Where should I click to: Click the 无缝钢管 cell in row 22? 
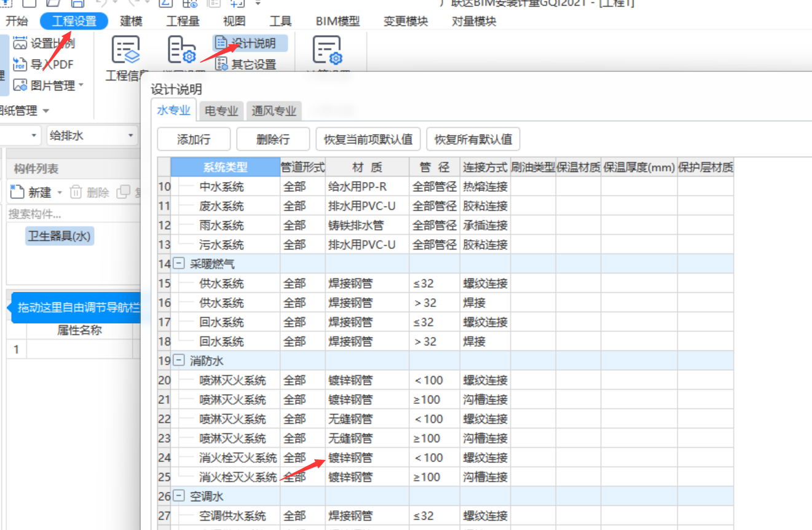pyautogui.click(x=368, y=419)
